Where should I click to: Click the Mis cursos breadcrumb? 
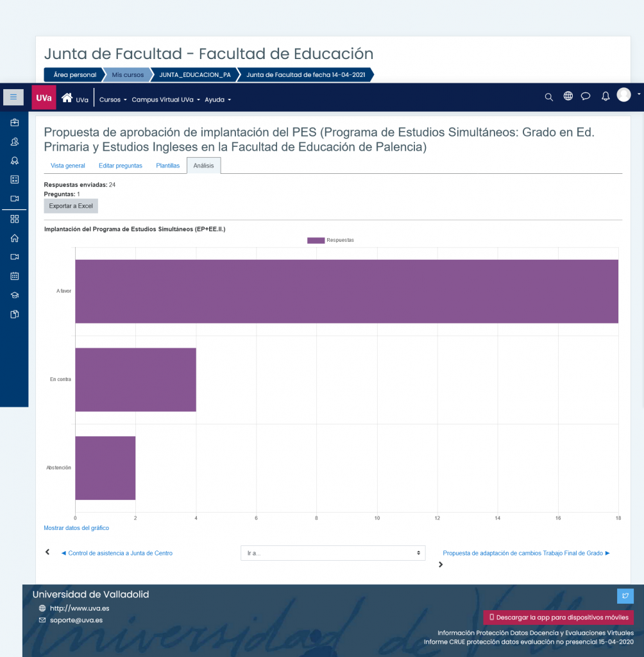(x=128, y=75)
